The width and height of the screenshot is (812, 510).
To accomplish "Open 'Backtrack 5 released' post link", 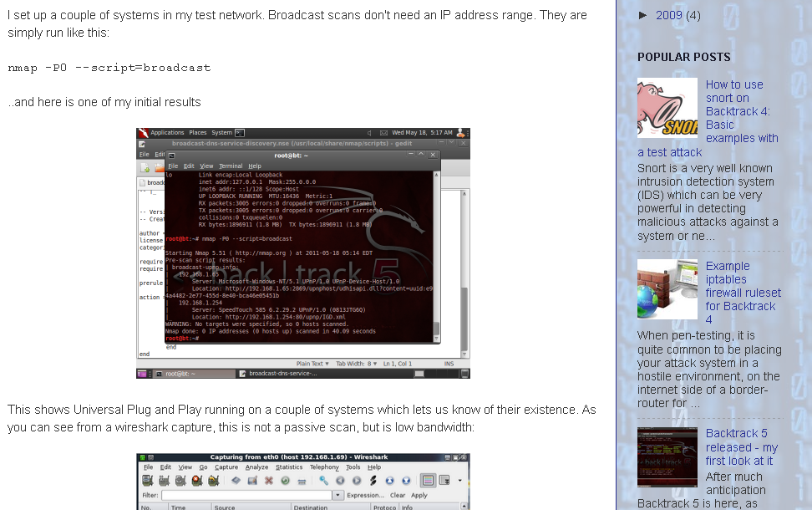I will pos(742,446).
